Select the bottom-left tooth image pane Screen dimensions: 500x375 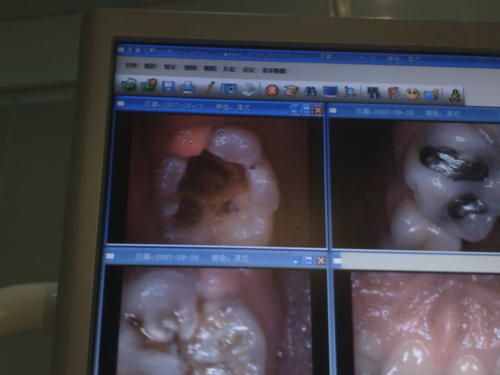(x=213, y=320)
